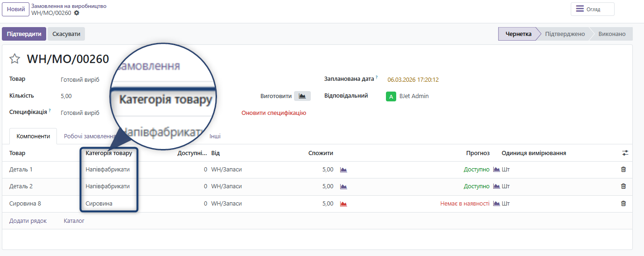The width and height of the screenshot is (644, 256).
Task: Delete the Деталь 1 component row
Action: coord(623,170)
